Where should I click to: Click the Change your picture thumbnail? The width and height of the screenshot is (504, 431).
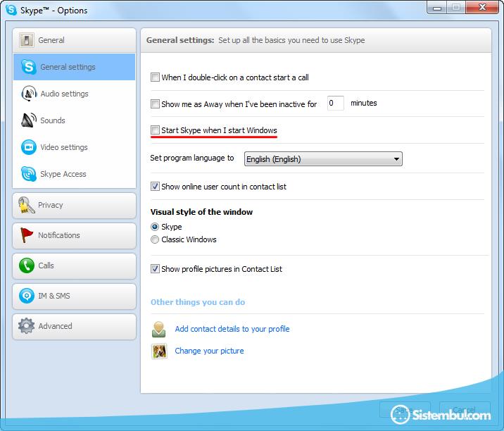click(x=159, y=351)
